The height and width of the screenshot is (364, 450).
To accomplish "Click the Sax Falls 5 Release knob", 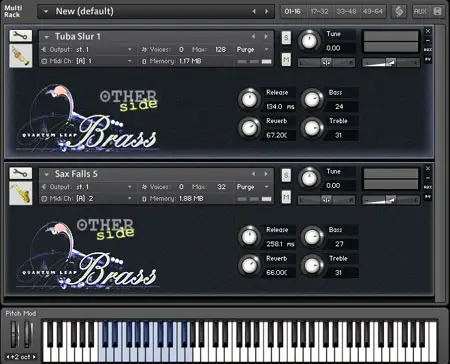I will [249, 237].
